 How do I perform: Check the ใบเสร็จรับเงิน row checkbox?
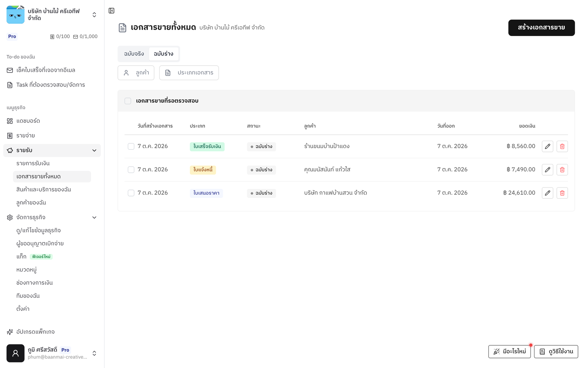tap(131, 146)
